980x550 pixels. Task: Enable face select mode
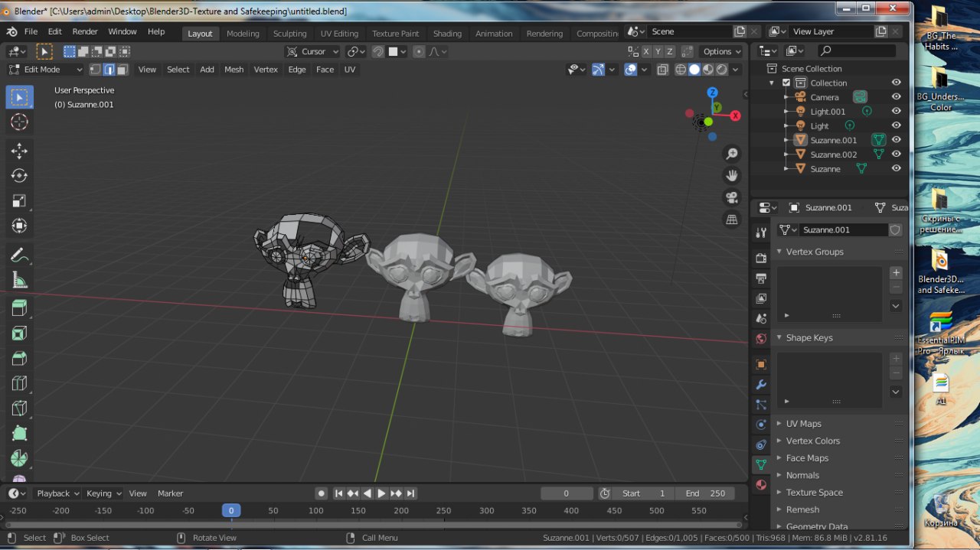(x=122, y=70)
